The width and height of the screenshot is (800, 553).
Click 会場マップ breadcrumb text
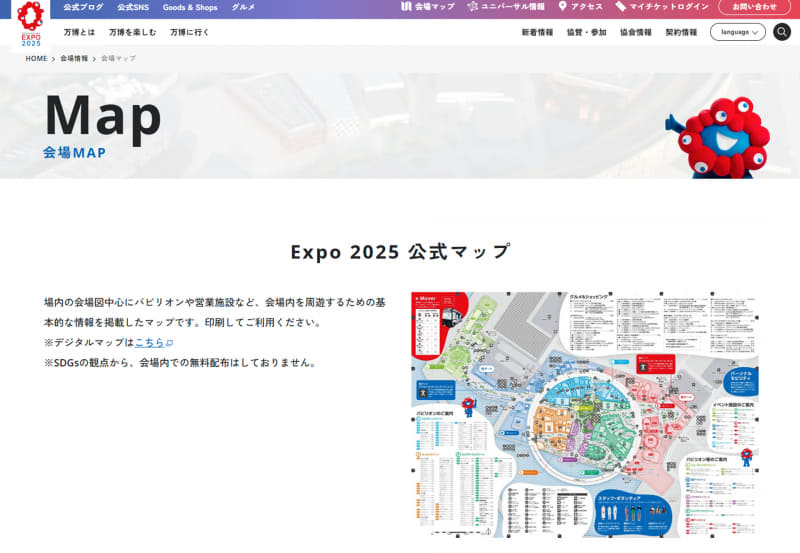(118, 59)
